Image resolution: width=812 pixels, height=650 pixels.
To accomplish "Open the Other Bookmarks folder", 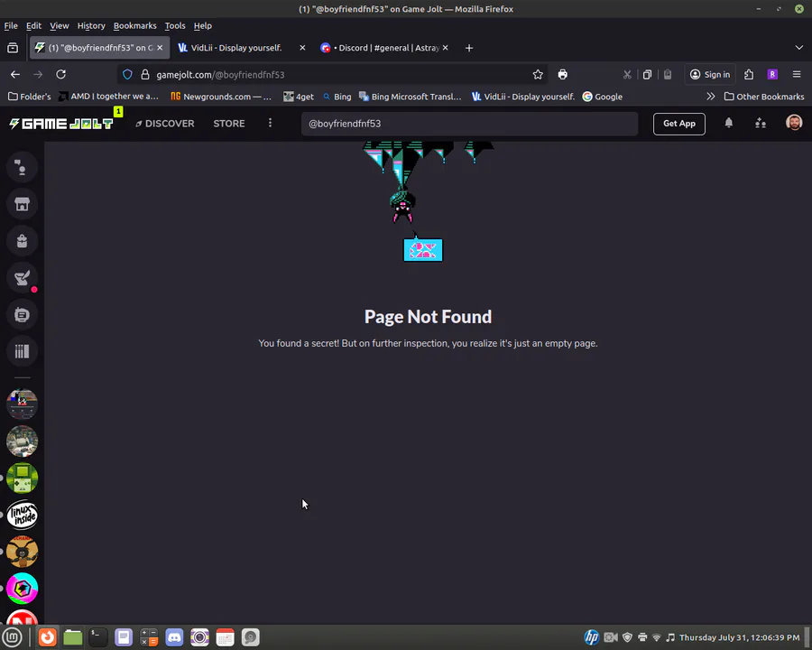I will pyautogui.click(x=764, y=97).
